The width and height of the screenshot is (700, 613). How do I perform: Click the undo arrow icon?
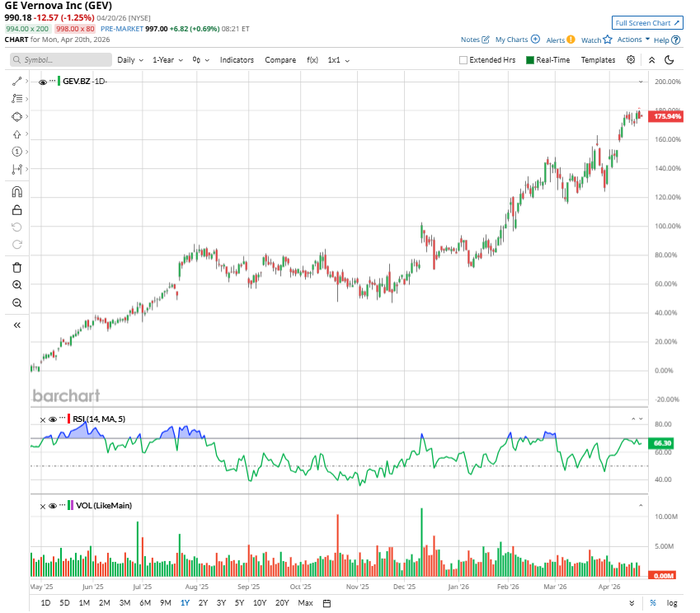click(x=16, y=227)
